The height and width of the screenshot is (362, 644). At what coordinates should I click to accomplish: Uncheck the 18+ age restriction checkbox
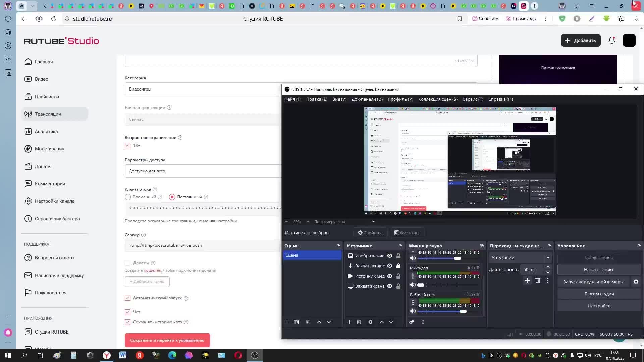click(x=127, y=146)
